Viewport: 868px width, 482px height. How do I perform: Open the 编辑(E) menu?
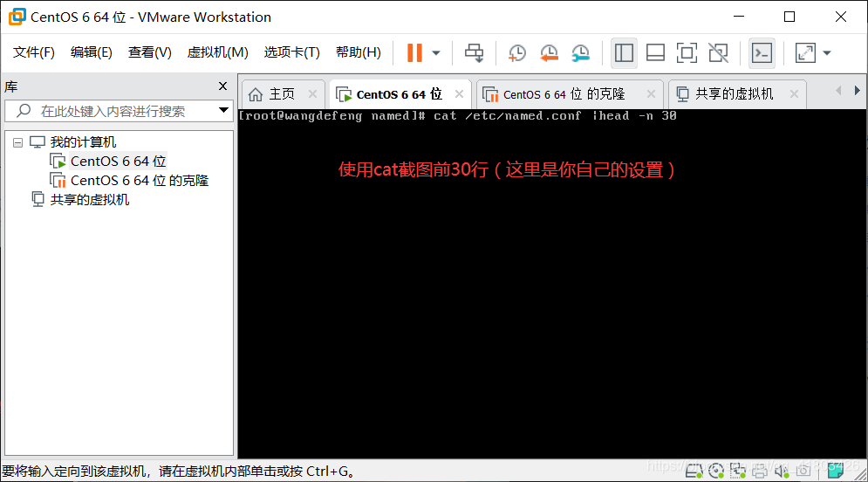(92, 52)
